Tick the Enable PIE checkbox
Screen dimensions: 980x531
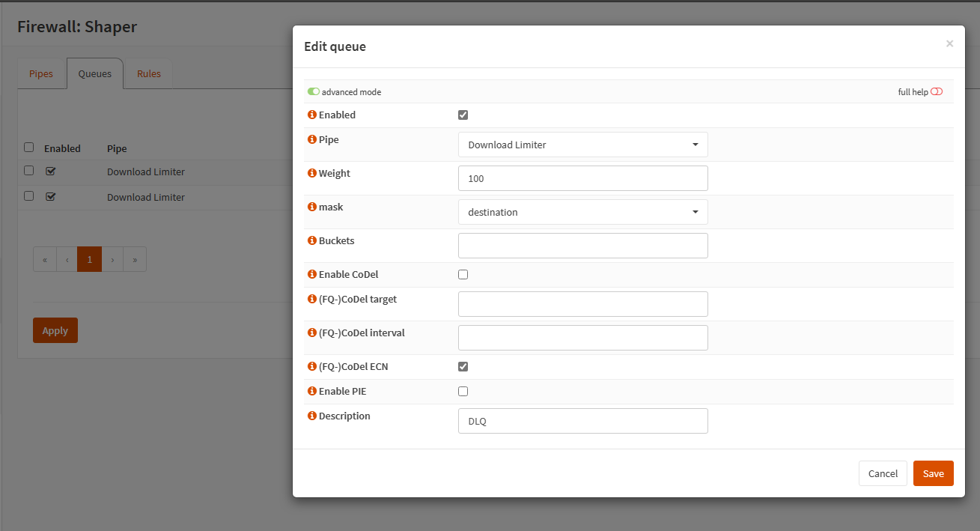(x=463, y=392)
